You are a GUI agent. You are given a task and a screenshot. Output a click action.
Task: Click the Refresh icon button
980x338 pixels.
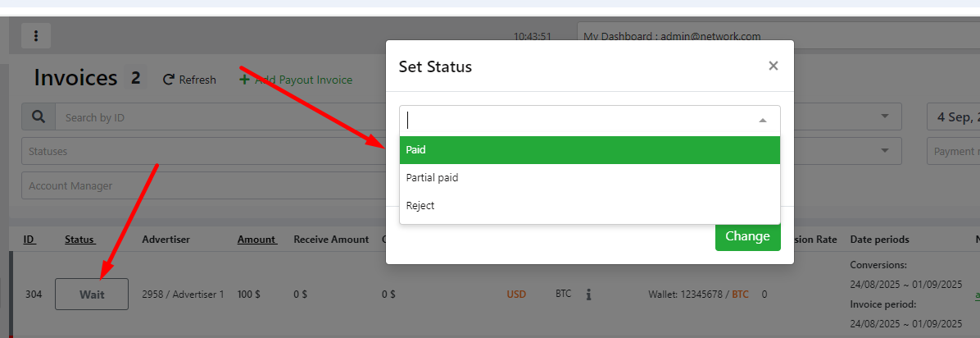point(170,80)
